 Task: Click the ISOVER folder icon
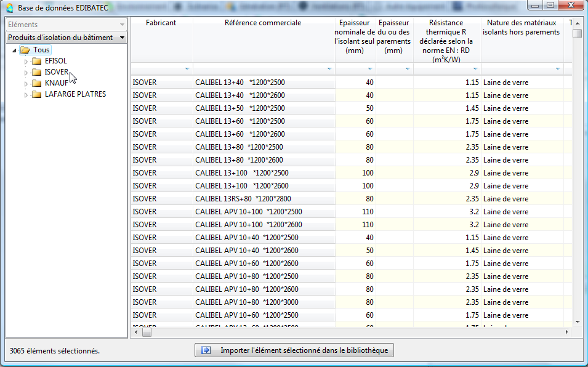coord(37,72)
